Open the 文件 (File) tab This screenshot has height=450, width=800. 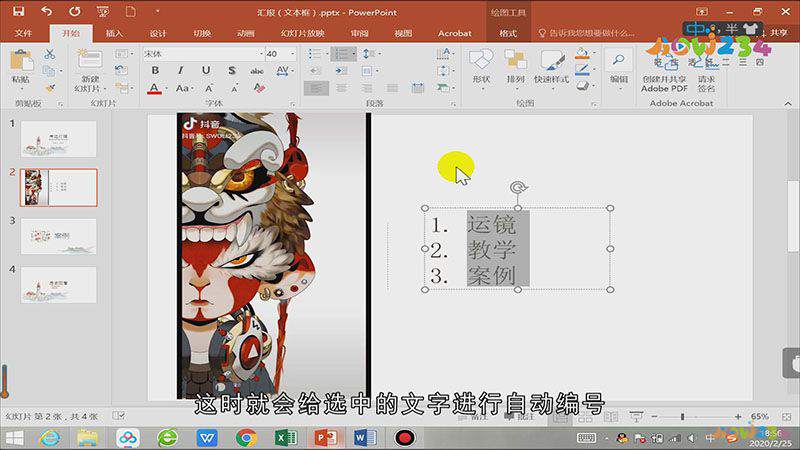[23, 33]
